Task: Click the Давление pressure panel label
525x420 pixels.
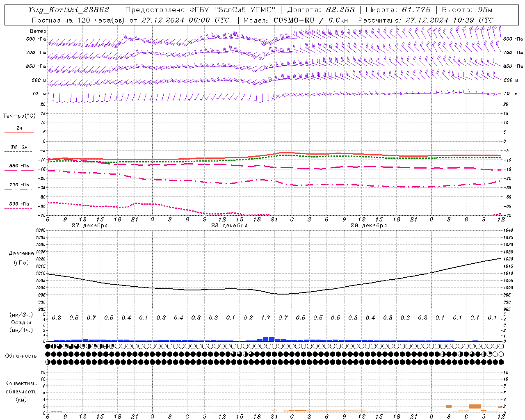Action: coord(21,253)
